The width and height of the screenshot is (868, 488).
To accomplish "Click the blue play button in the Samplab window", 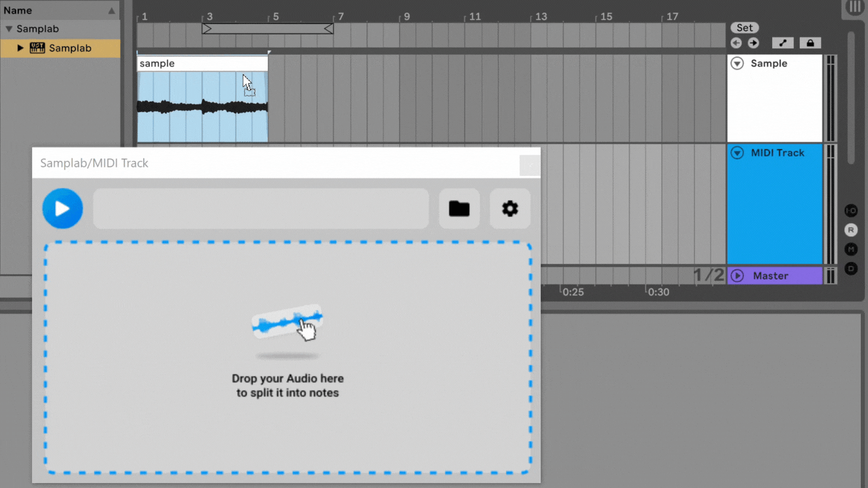I will (63, 208).
